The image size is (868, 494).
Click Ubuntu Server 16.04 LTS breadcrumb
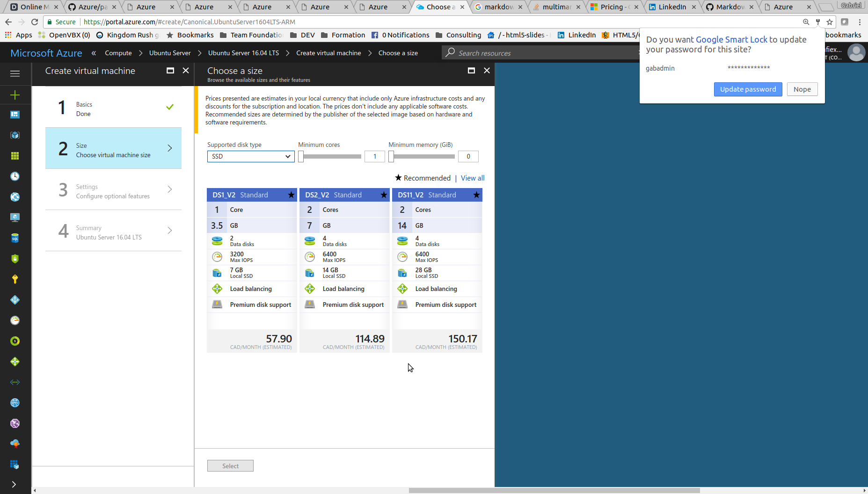pos(243,53)
